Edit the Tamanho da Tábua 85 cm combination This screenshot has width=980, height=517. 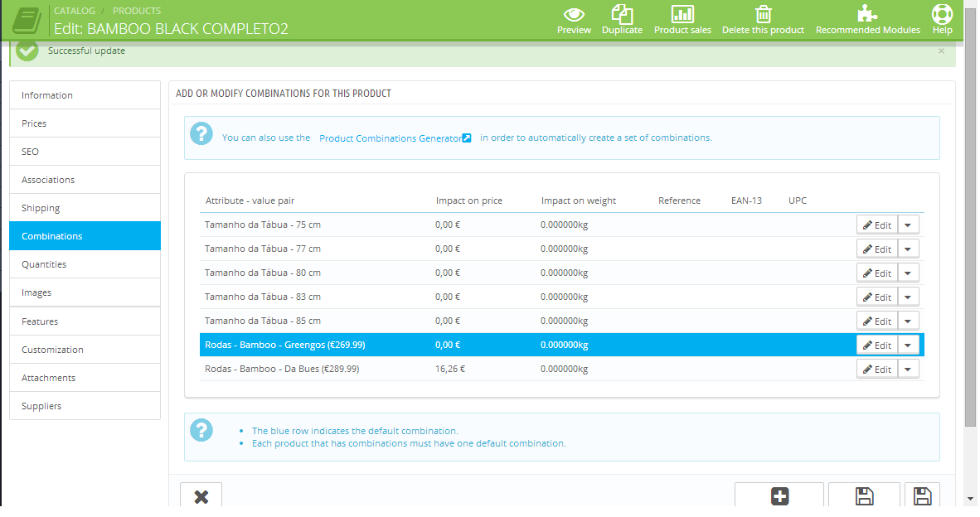click(x=877, y=321)
